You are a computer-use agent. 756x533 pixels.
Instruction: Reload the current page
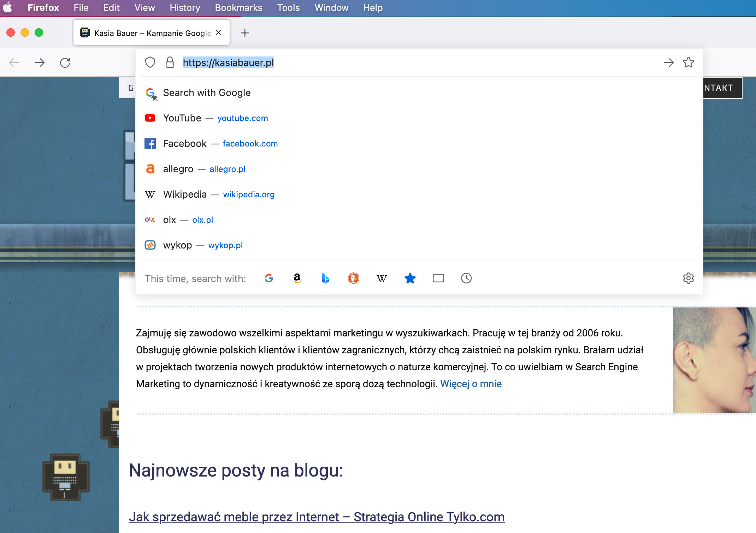coord(65,62)
